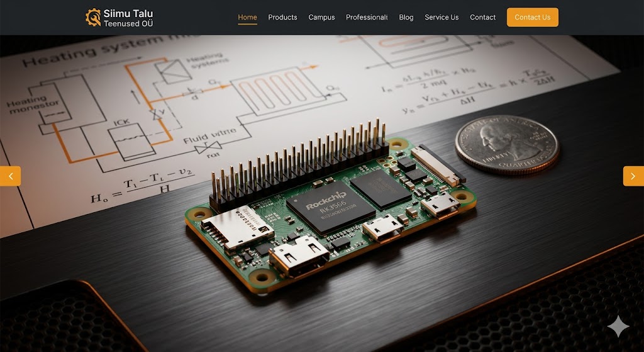This screenshot has height=352, width=644.
Task: Click the Siimu Talu Teenused OÜ brand name
Action: click(x=128, y=18)
